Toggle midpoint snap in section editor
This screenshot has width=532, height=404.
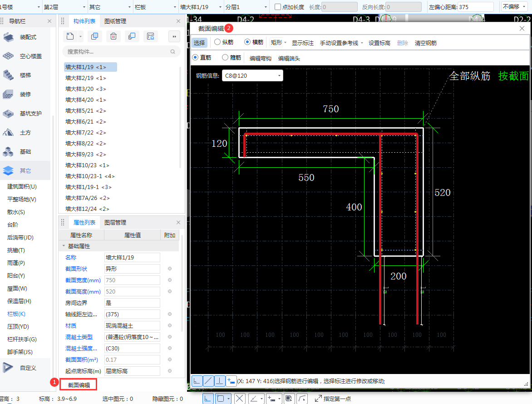pos(208,381)
